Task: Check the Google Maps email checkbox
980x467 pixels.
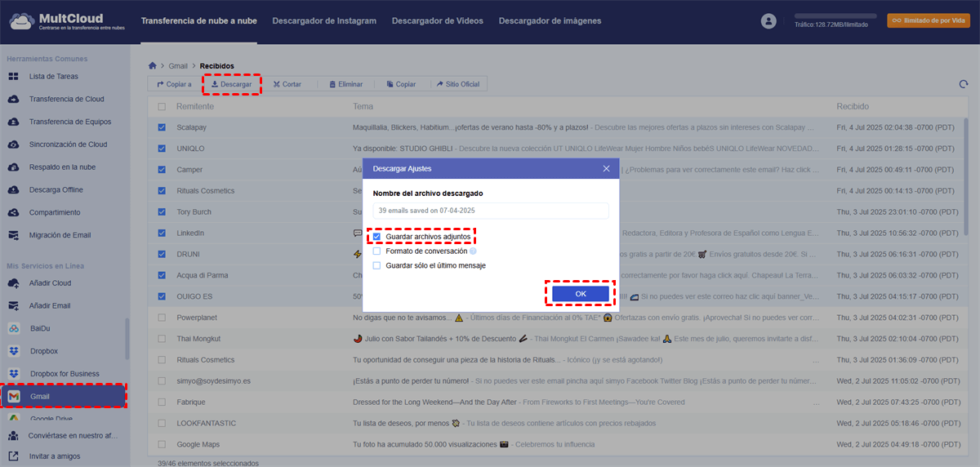Action: click(162, 445)
